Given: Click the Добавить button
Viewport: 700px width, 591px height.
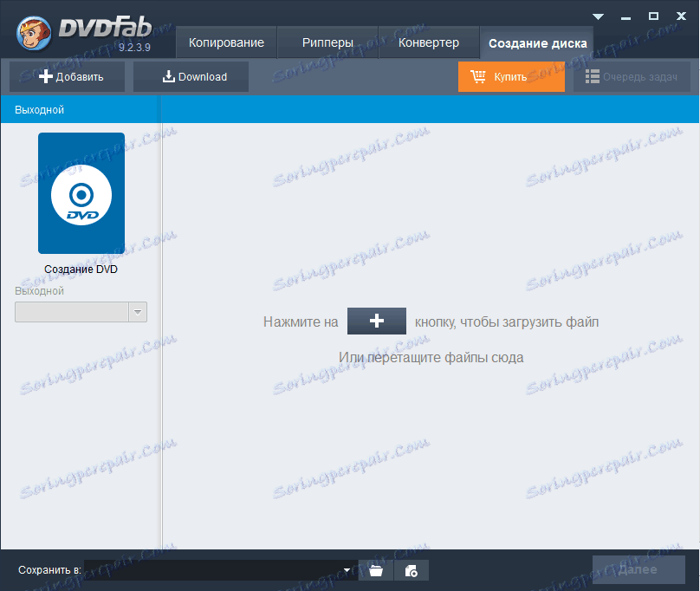Looking at the screenshot, I should click(x=67, y=77).
